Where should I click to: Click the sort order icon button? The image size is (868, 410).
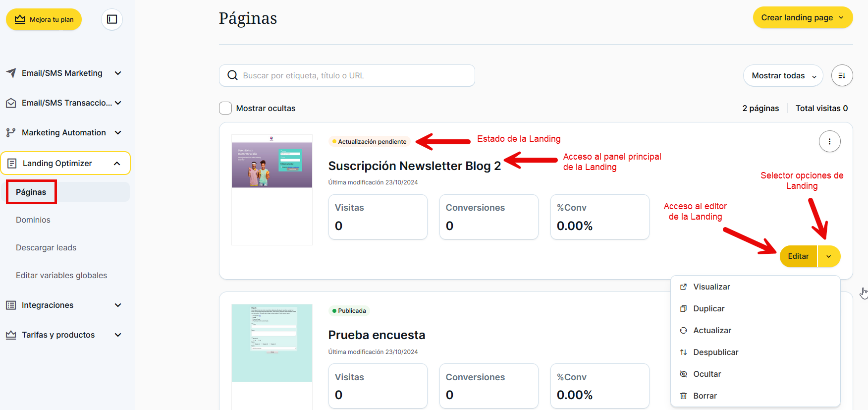pos(842,76)
